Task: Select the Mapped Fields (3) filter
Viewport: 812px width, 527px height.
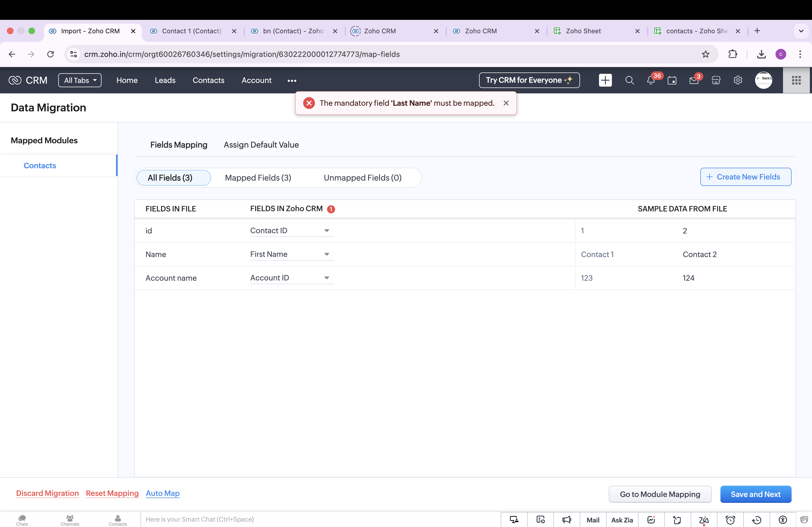Action: coord(258,178)
